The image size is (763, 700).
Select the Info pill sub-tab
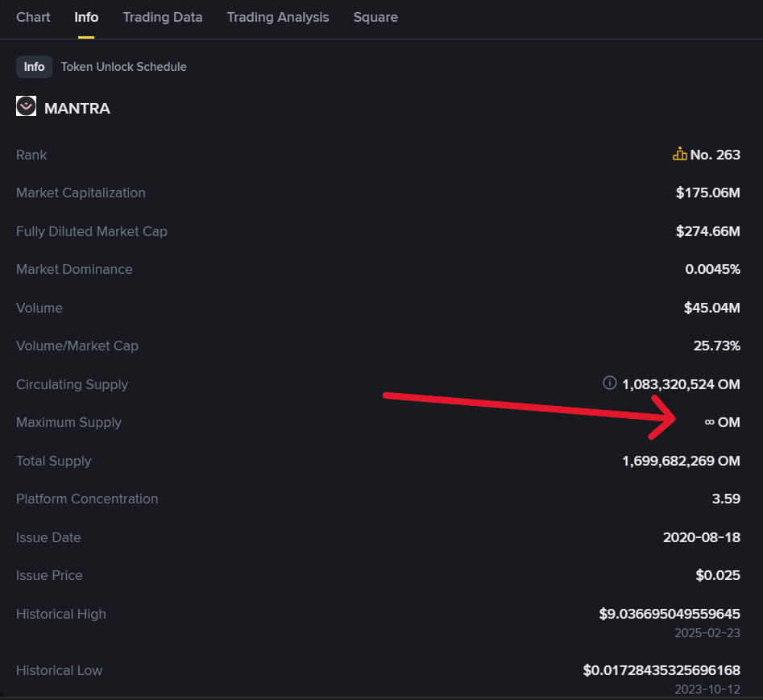point(34,67)
